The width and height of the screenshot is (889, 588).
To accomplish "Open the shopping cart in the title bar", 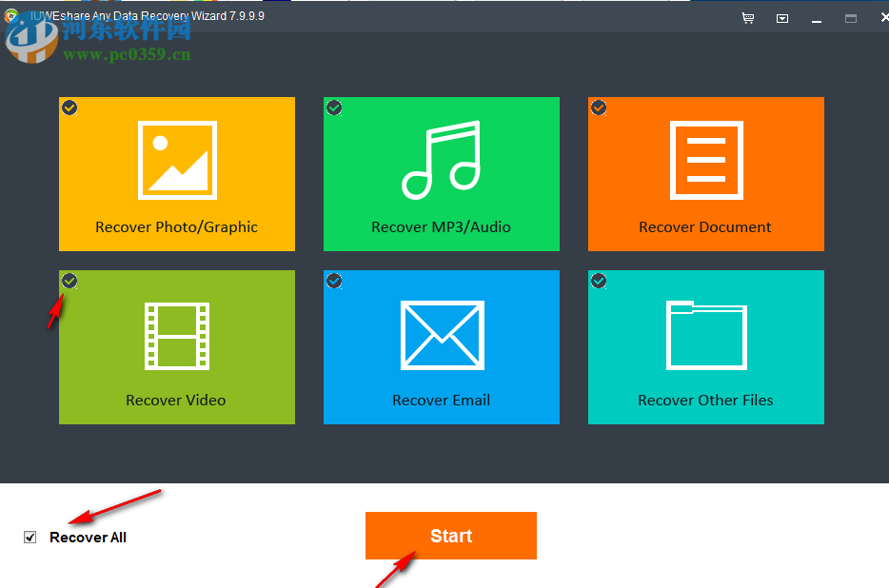I will point(748,17).
